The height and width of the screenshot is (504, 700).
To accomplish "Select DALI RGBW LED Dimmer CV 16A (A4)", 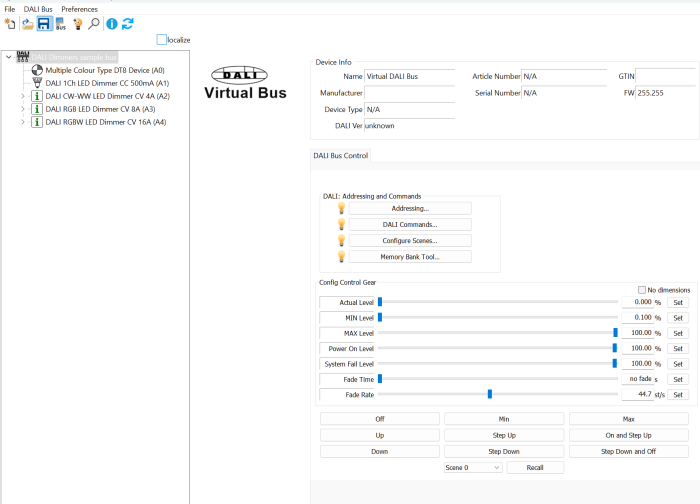I will coord(106,122).
